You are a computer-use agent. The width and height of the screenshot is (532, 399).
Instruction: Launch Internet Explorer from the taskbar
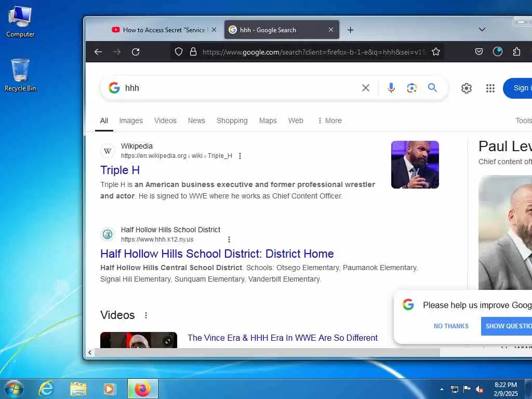pos(46,389)
